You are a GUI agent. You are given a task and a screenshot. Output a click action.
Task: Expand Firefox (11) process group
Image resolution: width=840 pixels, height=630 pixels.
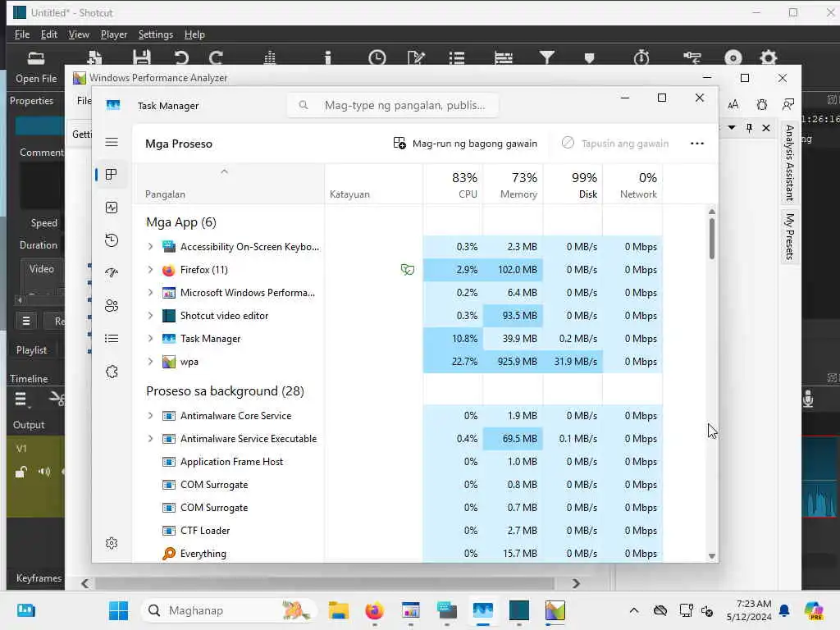click(x=151, y=269)
